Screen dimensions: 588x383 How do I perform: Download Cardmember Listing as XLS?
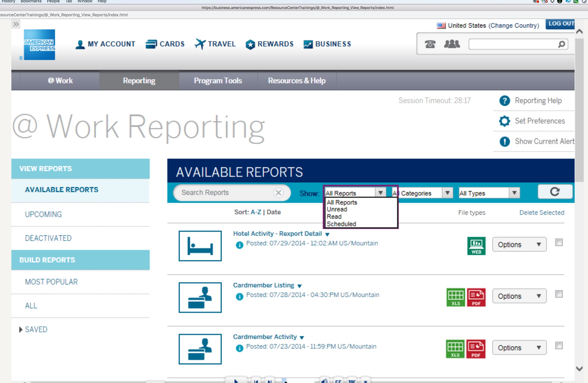[455, 297]
